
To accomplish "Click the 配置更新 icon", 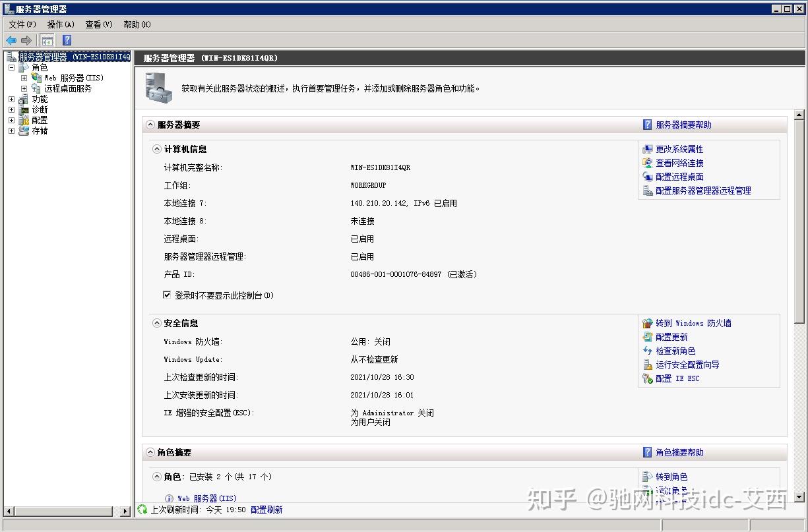I will pyautogui.click(x=648, y=337).
